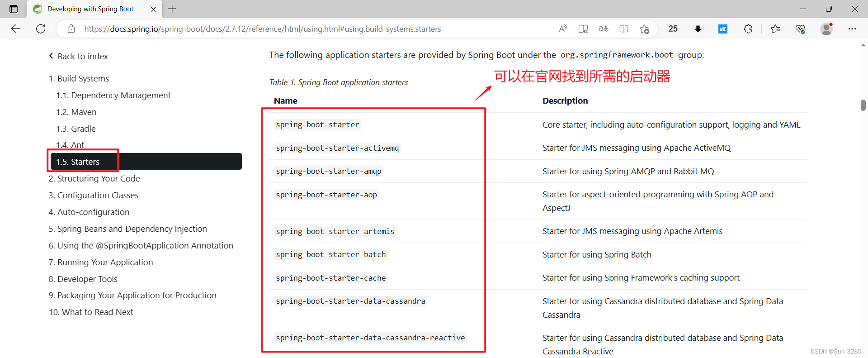Click the 25 extension badge

pyautogui.click(x=673, y=29)
